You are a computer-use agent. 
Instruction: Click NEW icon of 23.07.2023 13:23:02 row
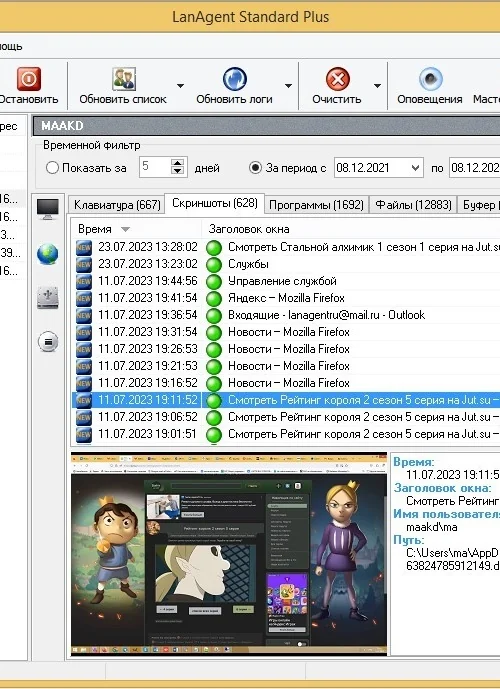(x=83, y=265)
